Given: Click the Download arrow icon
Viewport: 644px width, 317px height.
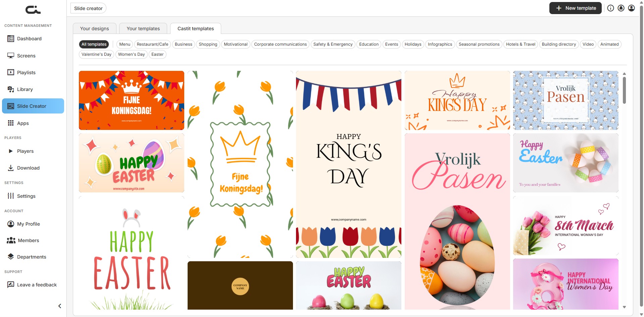Looking at the screenshot, I should click(x=11, y=168).
